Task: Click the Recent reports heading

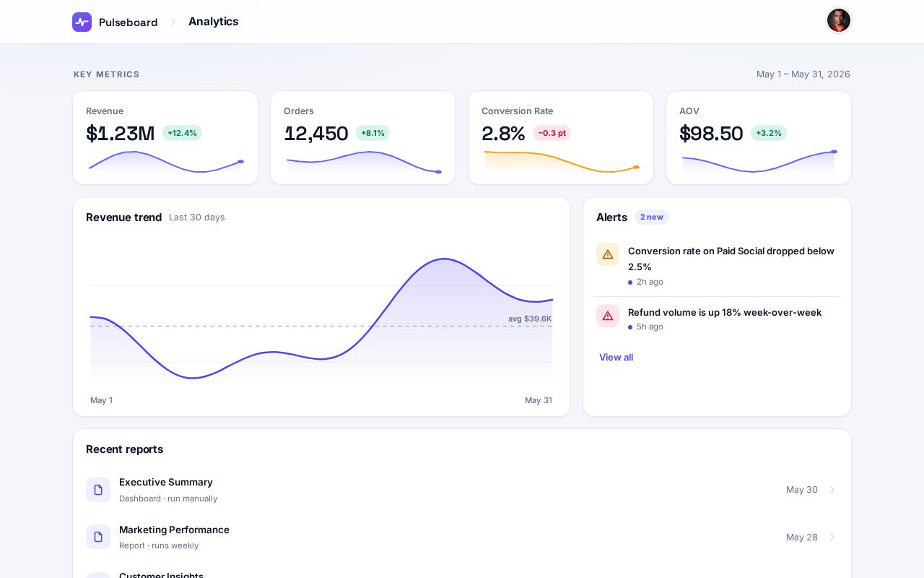Action: [x=125, y=449]
